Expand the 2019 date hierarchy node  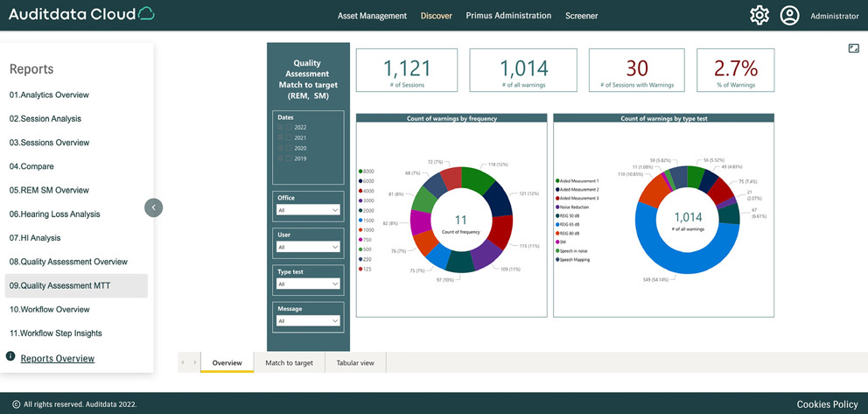coord(281,158)
